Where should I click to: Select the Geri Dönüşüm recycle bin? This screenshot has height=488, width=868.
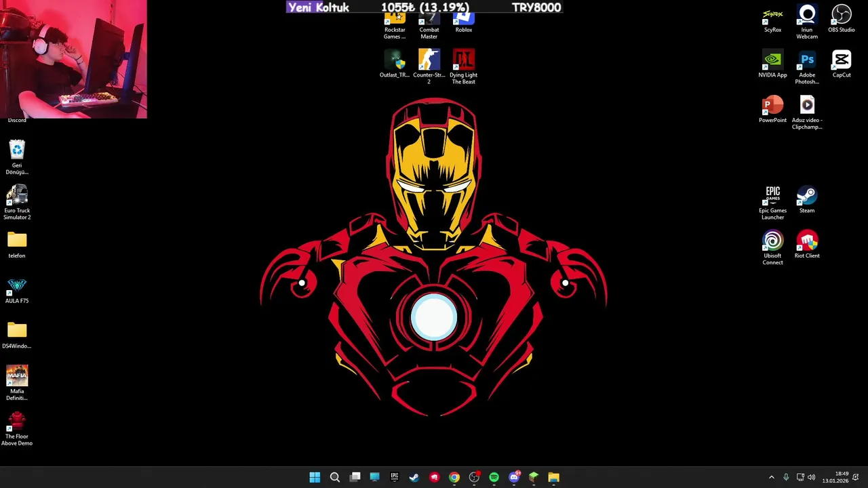(x=17, y=157)
